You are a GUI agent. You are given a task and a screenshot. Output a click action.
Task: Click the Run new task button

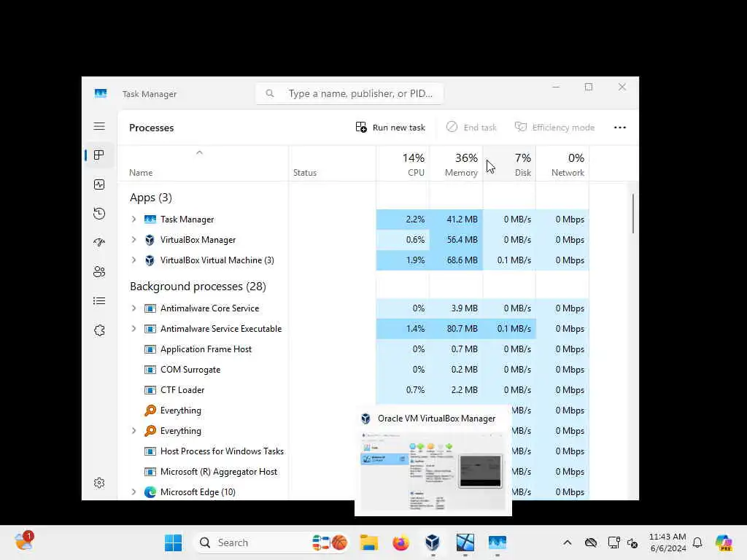pos(390,128)
